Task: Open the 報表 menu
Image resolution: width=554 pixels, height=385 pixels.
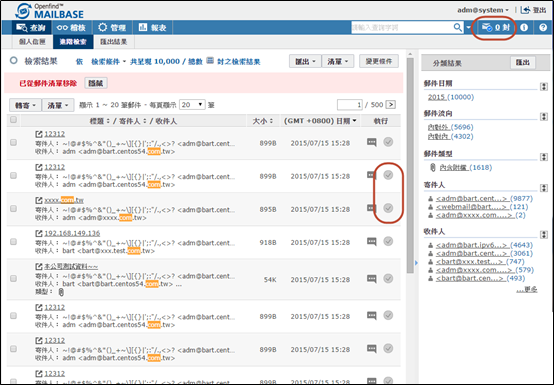Action: click(x=152, y=28)
